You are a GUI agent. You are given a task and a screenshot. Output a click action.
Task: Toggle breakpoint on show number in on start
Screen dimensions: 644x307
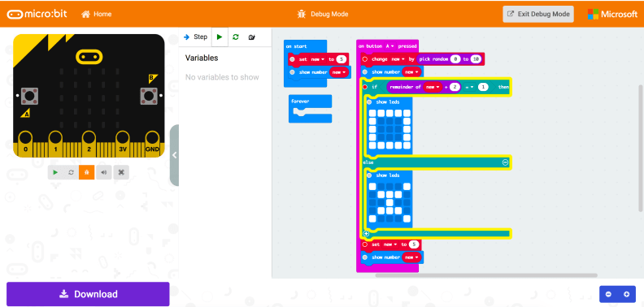tap(292, 72)
